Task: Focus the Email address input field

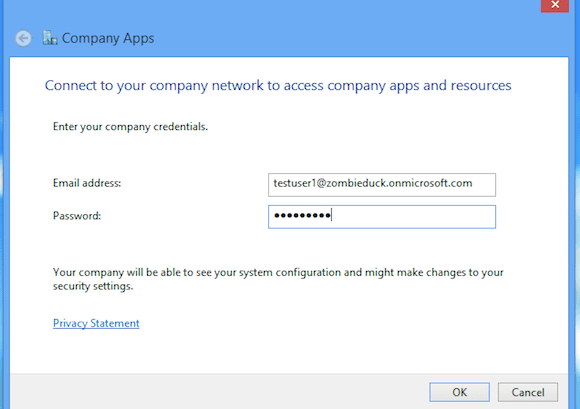Action: pos(382,185)
